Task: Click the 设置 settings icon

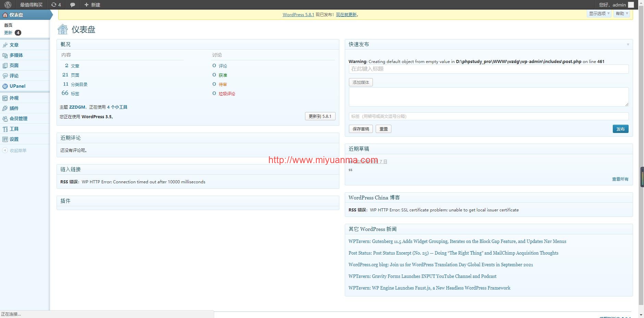Action: 5,139
